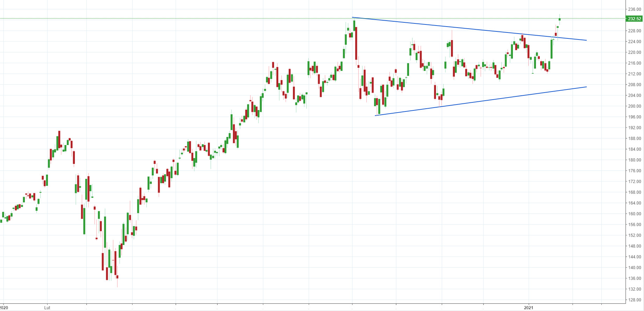The height and width of the screenshot is (311, 644).
Task: Click the current price tag 232.52
Action: 634,19
